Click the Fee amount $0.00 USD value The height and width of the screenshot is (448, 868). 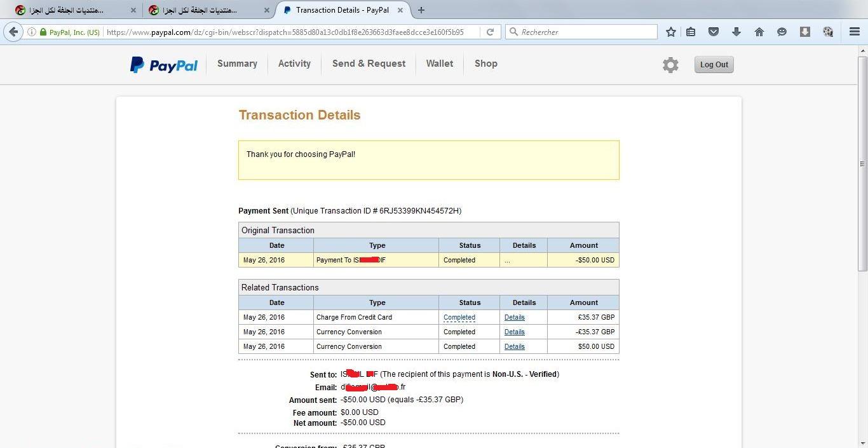(360, 412)
